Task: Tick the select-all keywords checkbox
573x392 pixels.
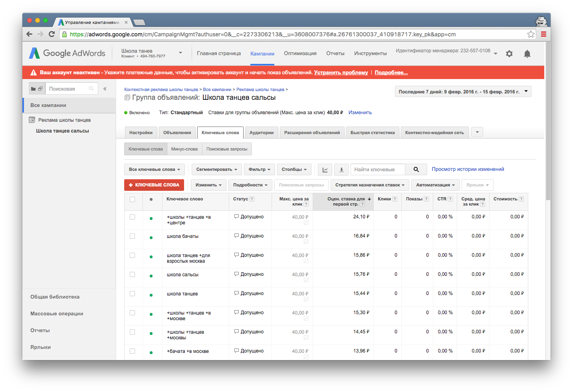Action: tap(132, 199)
